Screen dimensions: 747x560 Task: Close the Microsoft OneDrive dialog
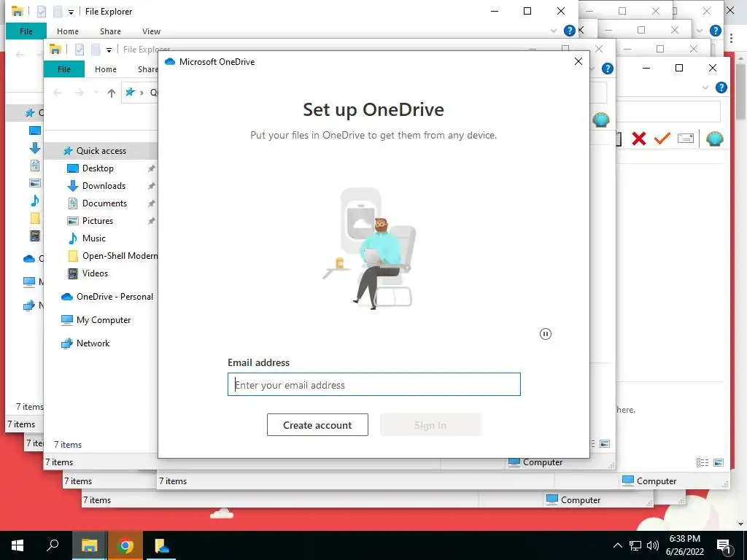coord(578,61)
